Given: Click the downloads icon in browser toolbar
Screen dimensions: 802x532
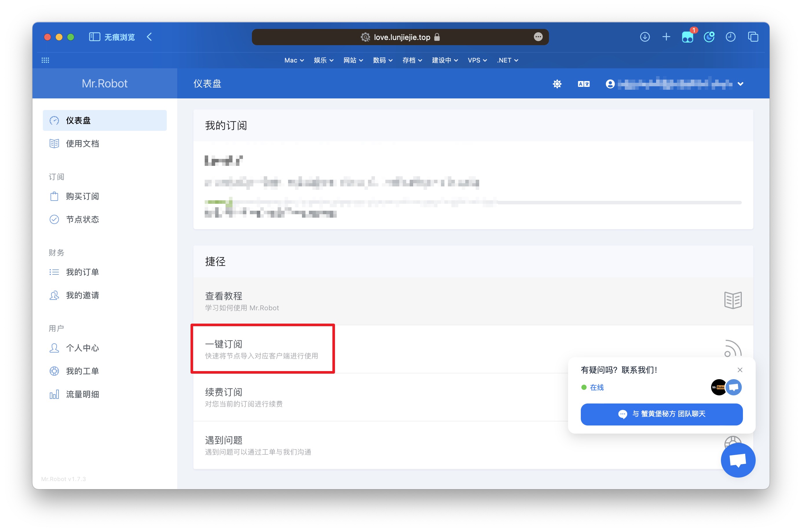Looking at the screenshot, I should click(644, 37).
